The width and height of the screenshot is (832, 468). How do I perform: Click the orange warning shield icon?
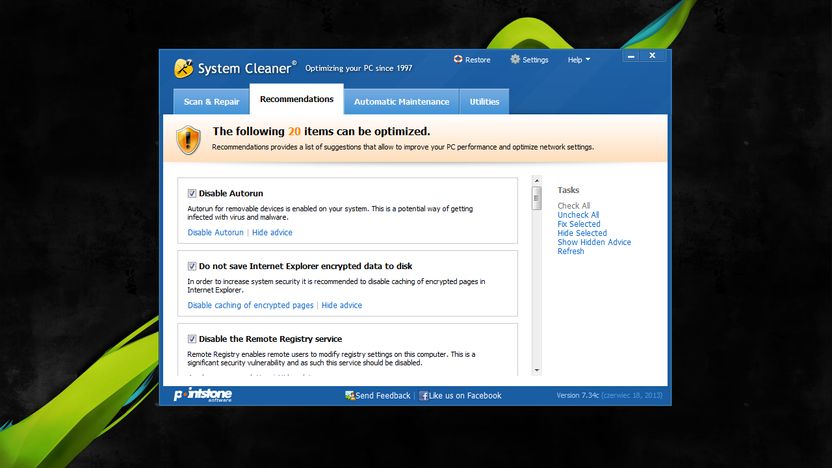pyautogui.click(x=188, y=140)
